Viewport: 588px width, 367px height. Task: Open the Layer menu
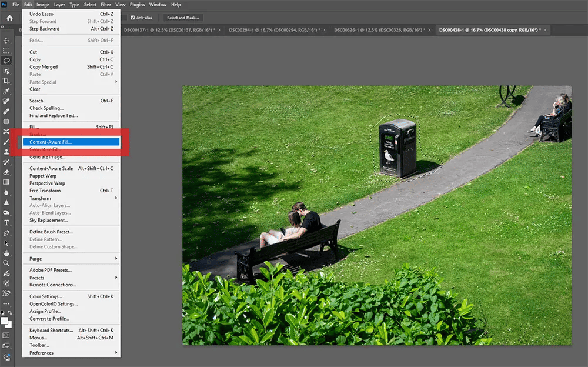(59, 5)
